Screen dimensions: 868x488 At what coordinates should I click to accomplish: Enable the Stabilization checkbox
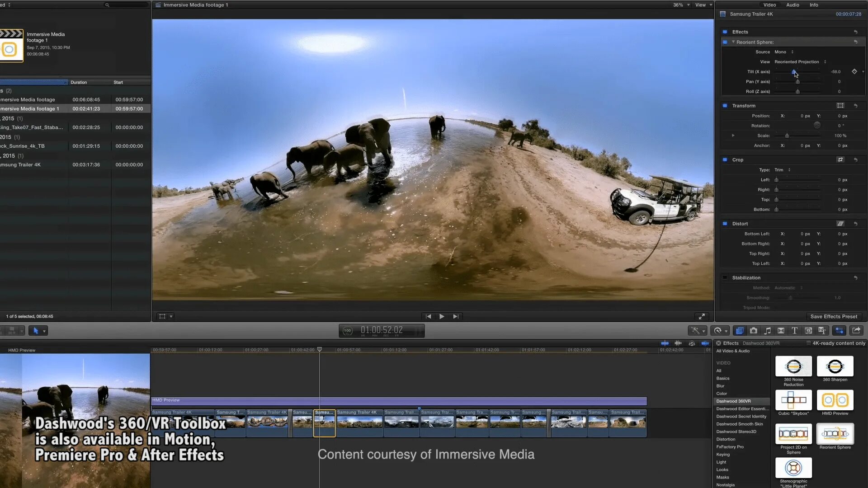(725, 278)
